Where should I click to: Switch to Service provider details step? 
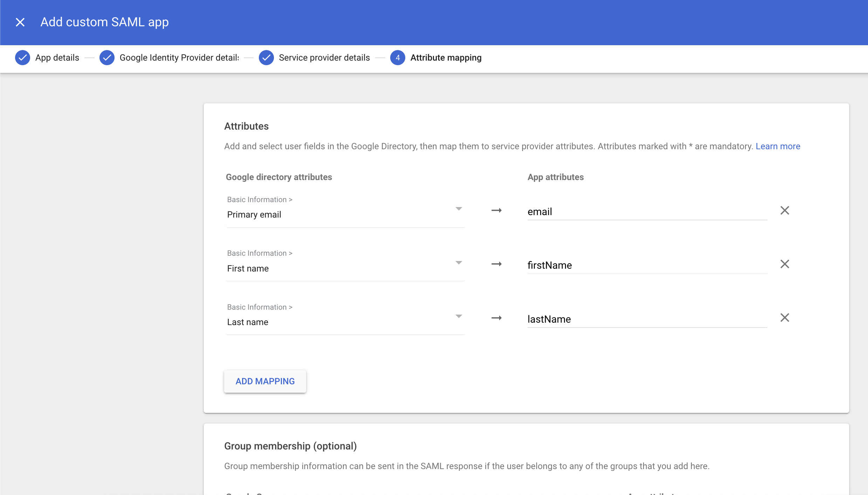324,58
